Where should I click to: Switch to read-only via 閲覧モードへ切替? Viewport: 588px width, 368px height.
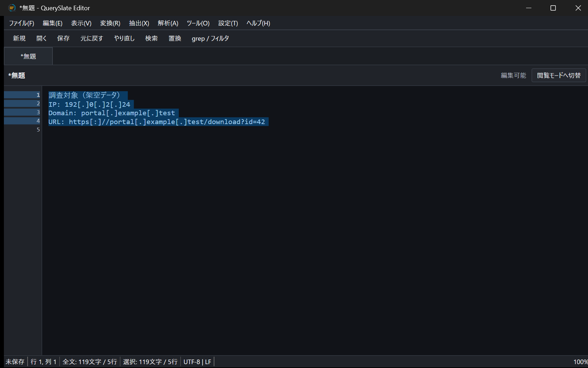[x=559, y=75]
